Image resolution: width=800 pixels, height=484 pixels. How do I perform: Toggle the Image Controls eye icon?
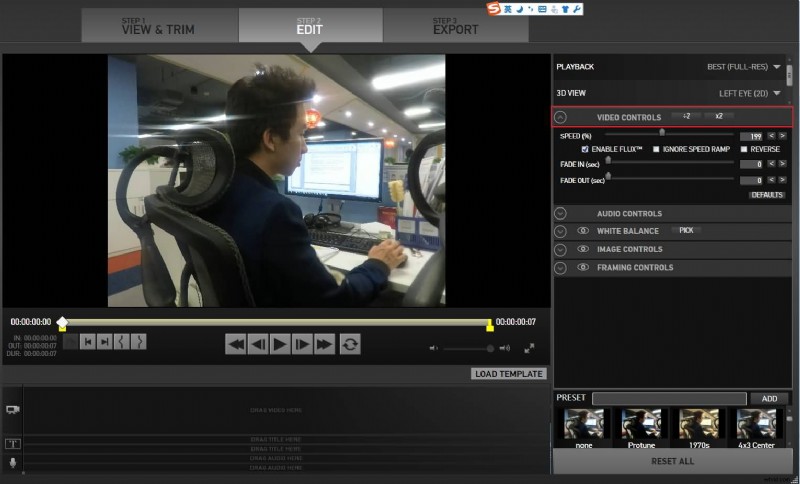pos(583,249)
